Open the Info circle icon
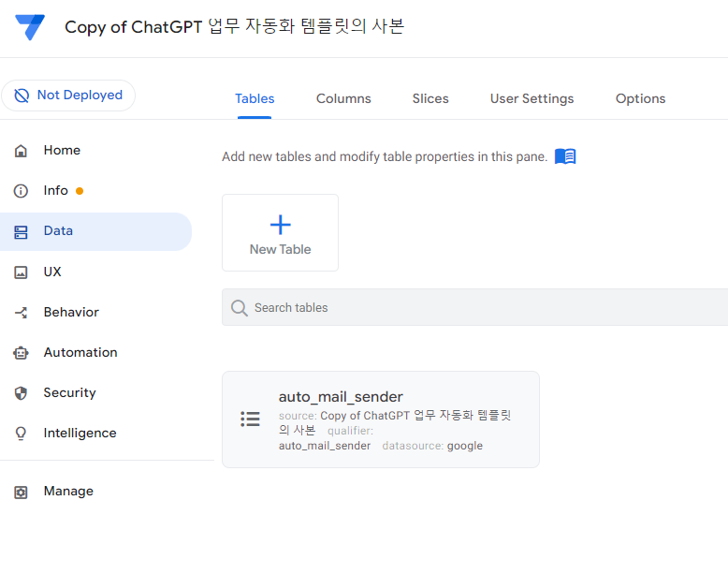 (x=21, y=191)
